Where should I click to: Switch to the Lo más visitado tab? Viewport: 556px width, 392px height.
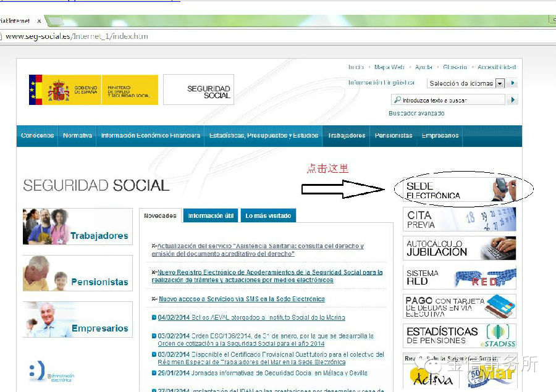(x=269, y=215)
